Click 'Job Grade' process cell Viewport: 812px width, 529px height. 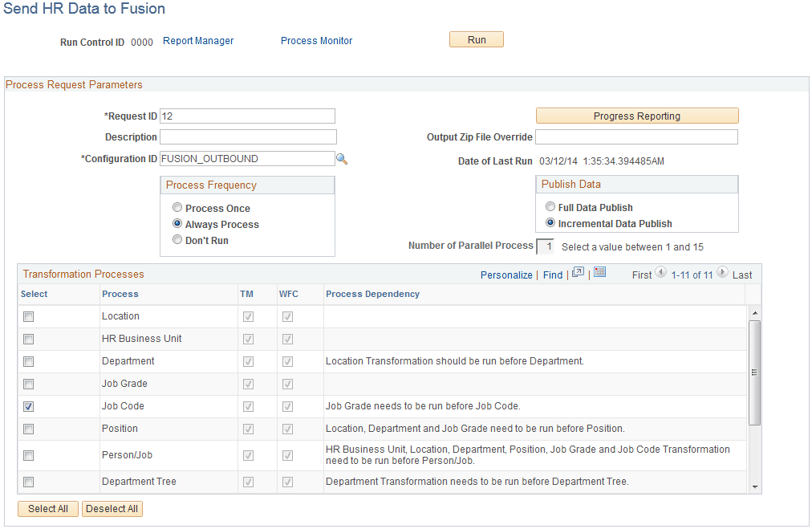click(125, 384)
